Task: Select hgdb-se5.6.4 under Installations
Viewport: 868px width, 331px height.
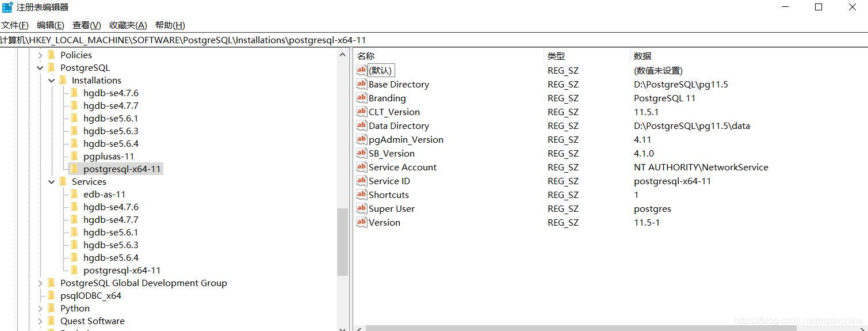Action: [111, 143]
